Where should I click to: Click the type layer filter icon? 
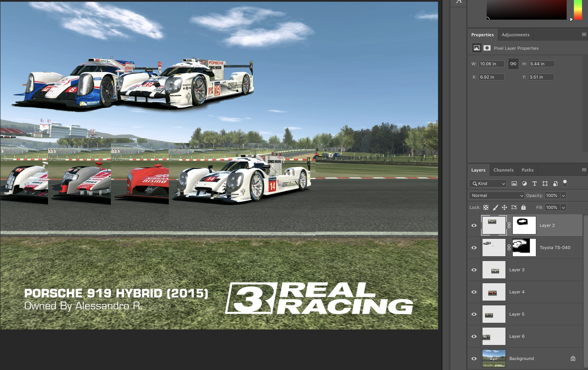[x=535, y=184]
